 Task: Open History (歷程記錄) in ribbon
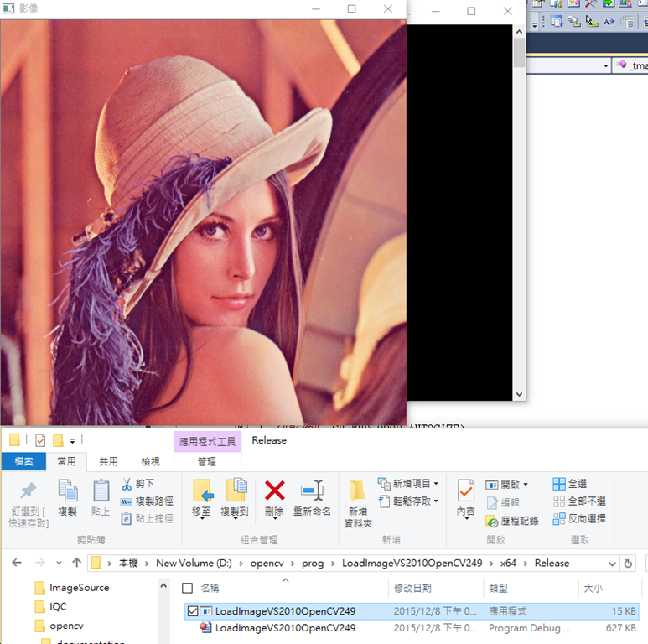(x=512, y=522)
